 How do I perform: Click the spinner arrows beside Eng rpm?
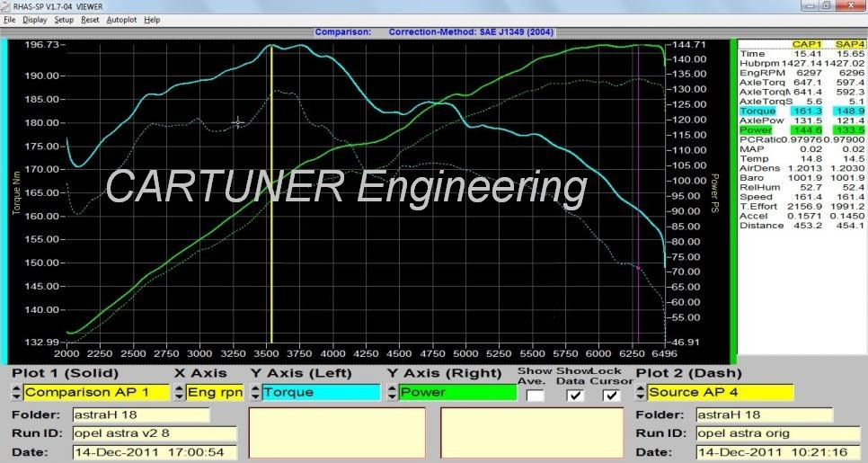(x=178, y=392)
